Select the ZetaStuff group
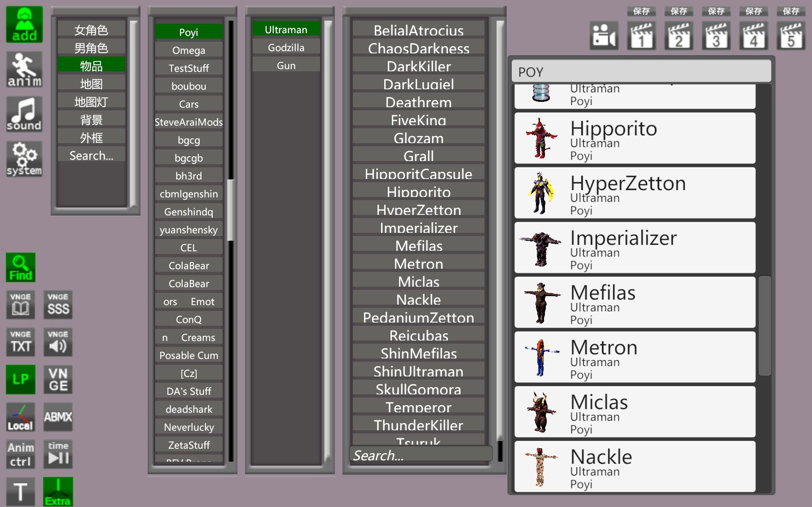The width and height of the screenshot is (812, 507). point(189,445)
